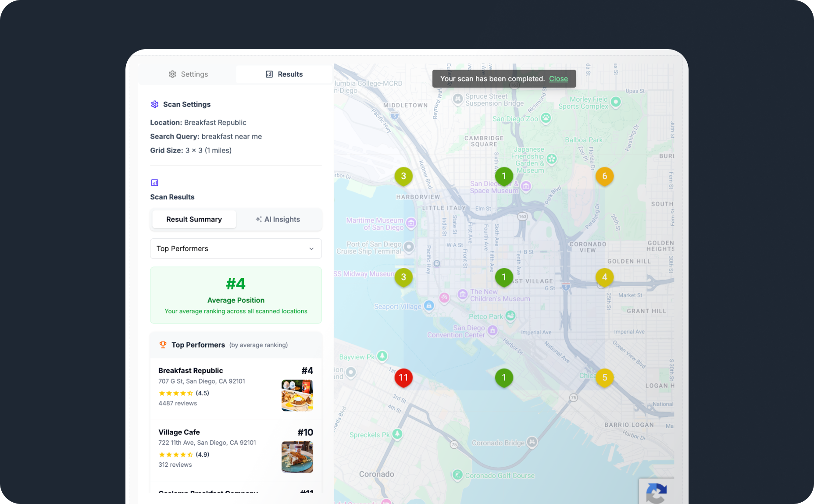The image size is (814, 504).
Task: Click the Village Cafe #10 rank
Action: click(x=305, y=432)
